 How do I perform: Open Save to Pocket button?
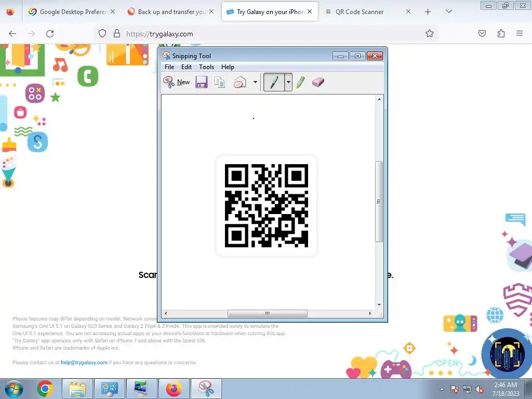(x=482, y=33)
